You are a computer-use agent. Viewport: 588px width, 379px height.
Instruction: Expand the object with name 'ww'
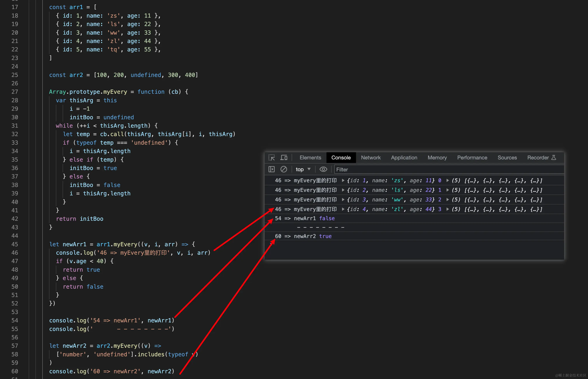343,200
